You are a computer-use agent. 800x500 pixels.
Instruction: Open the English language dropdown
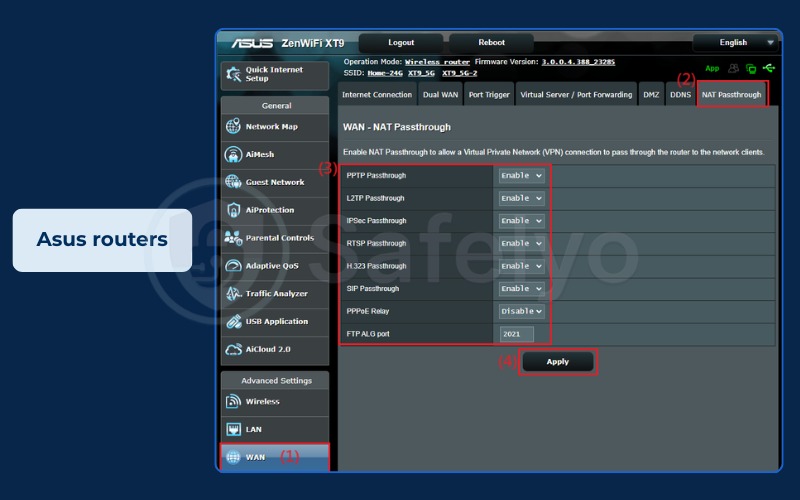coord(735,42)
